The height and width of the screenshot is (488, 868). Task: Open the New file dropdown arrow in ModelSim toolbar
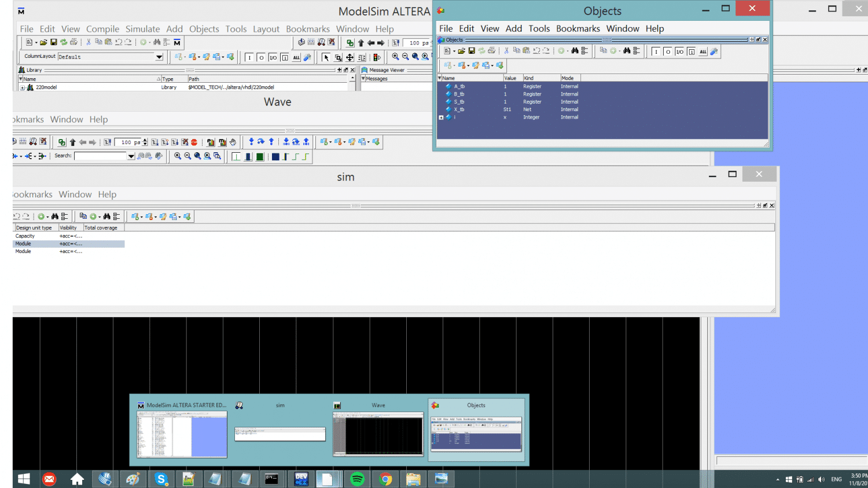click(36, 42)
